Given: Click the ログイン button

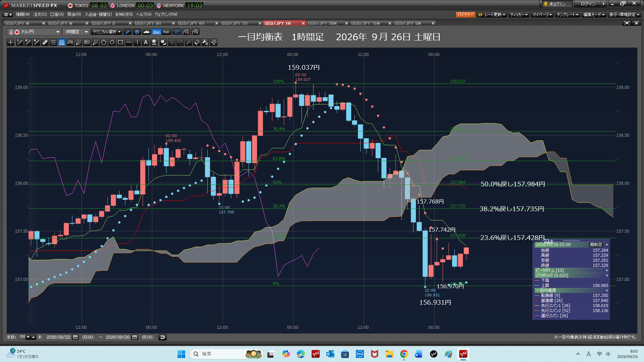Looking at the screenshot, I should click(588, 4).
